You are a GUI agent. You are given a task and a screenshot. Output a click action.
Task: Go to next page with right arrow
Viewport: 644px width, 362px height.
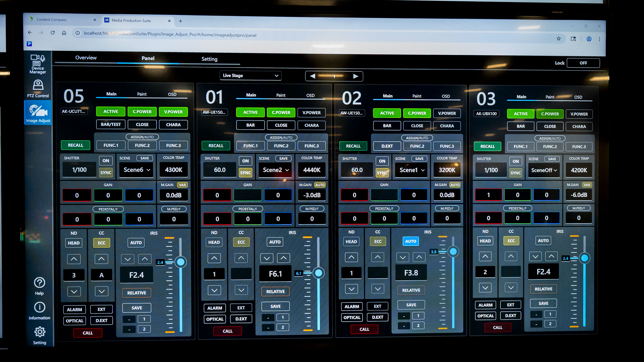355,76
